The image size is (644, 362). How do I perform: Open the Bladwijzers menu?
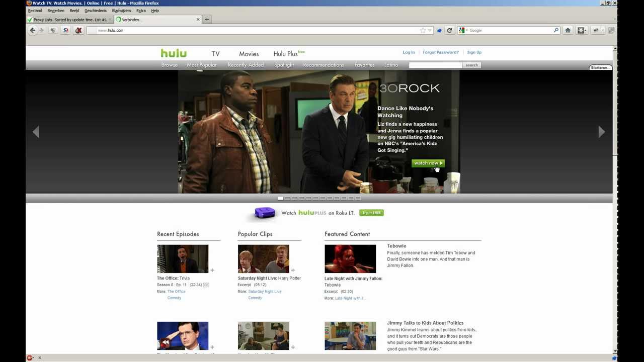tap(121, 11)
